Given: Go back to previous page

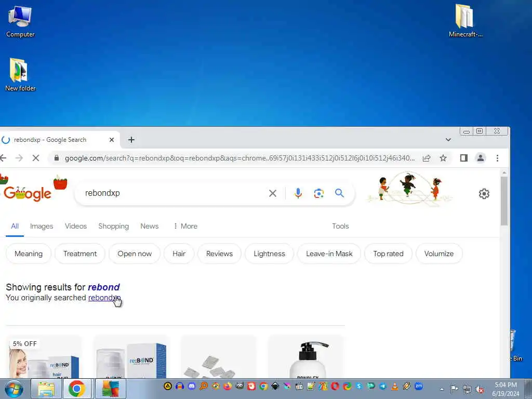Looking at the screenshot, I should (x=4, y=158).
